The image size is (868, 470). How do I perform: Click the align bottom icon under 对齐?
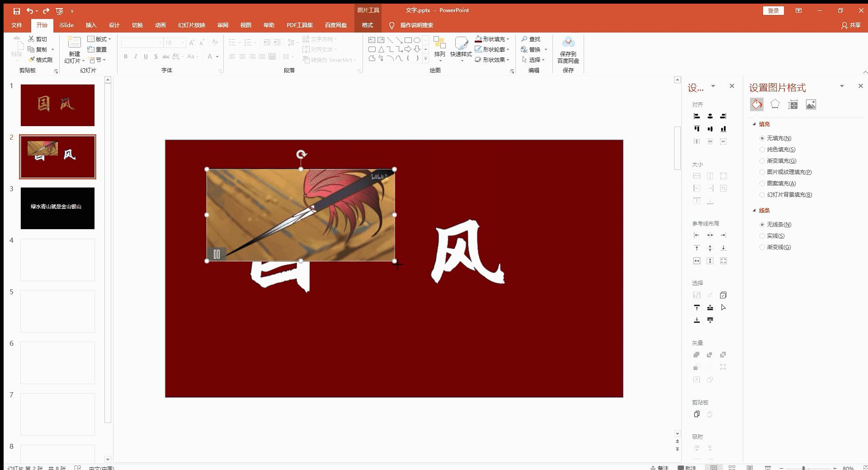pyautogui.click(x=723, y=129)
